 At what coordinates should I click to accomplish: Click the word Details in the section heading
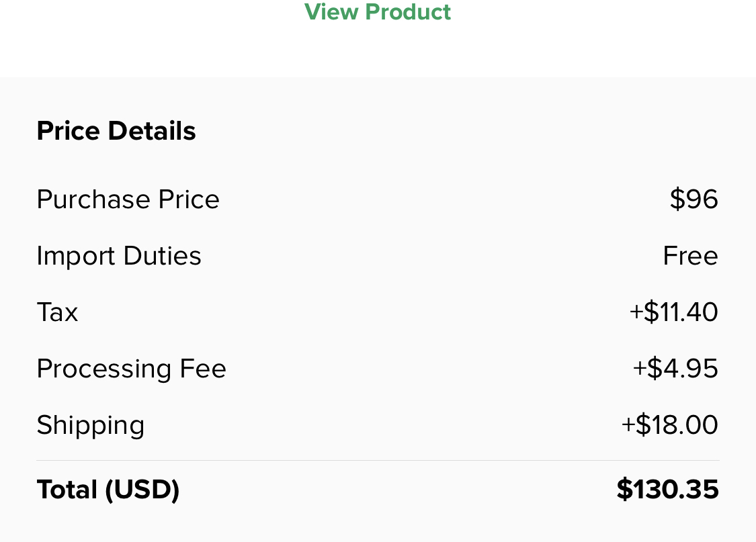click(x=152, y=131)
